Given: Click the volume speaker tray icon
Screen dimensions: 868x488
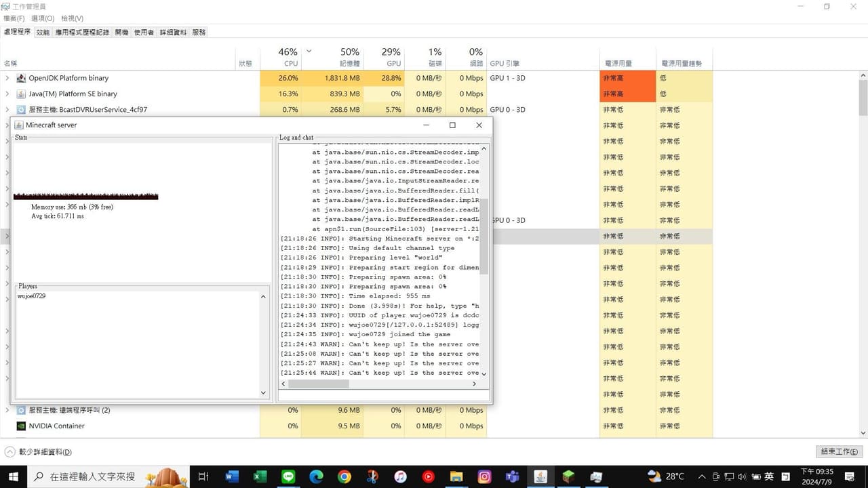Looking at the screenshot, I should [x=741, y=476].
